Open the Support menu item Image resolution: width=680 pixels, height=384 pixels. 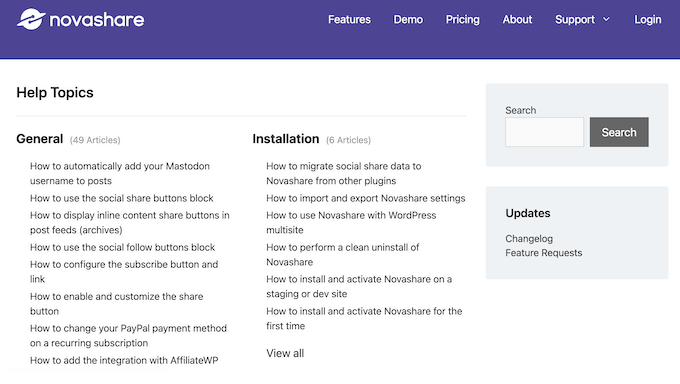tap(575, 20)
